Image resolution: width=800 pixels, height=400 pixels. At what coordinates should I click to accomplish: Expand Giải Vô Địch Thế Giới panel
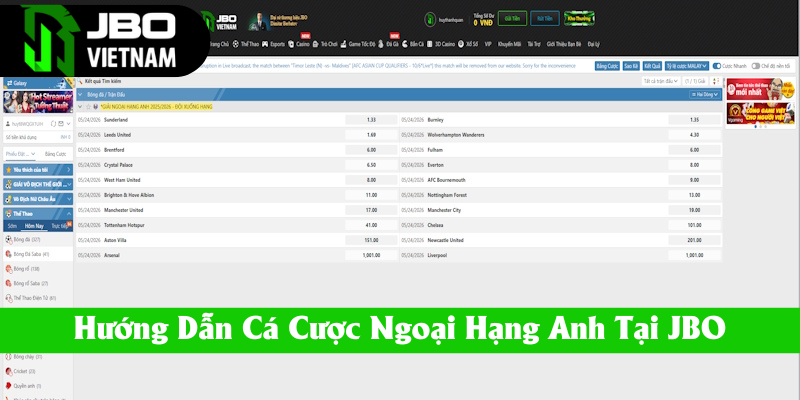[38, 184]
